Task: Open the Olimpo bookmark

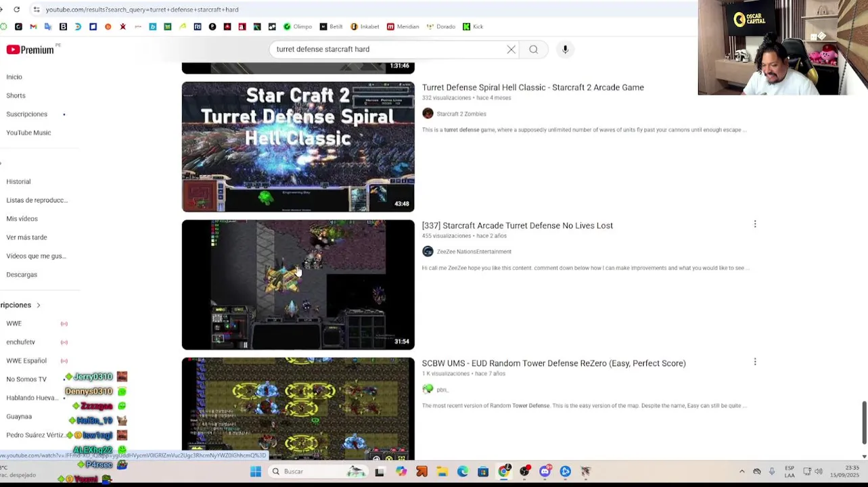Action: 298,26
